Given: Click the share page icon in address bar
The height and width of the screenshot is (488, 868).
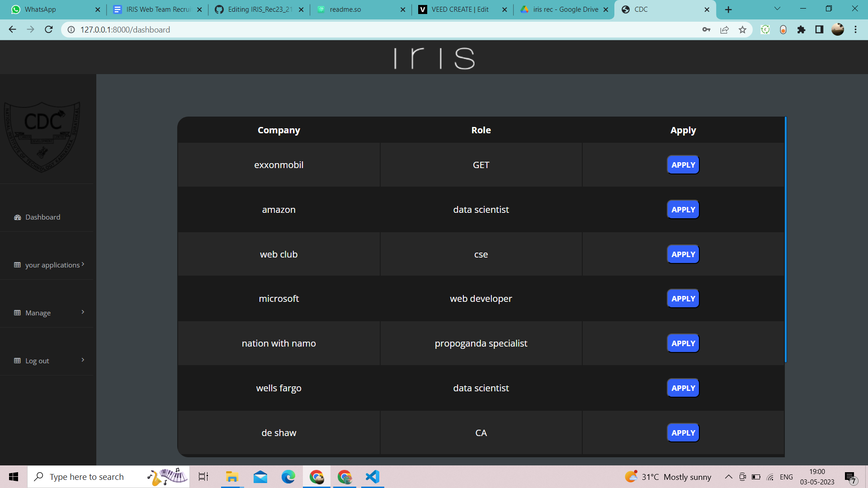Looking at the screenshot, I should pos(724,30).
